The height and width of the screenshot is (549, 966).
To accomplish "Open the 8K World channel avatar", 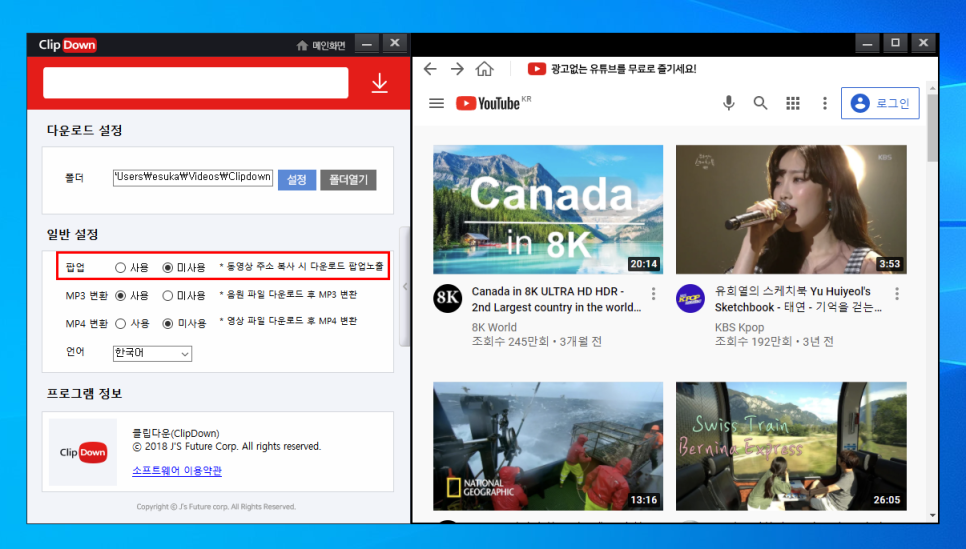I will (x=447, y=298).
